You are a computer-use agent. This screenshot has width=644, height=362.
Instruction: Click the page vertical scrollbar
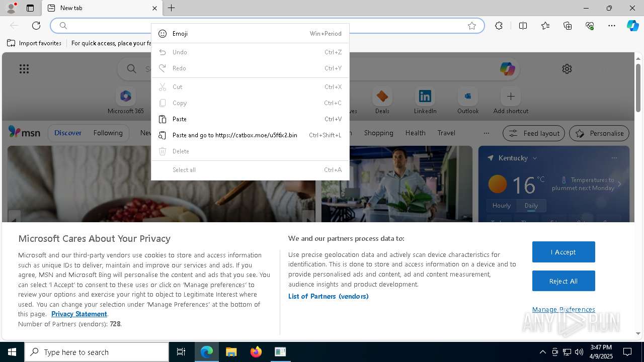(638, 87)
